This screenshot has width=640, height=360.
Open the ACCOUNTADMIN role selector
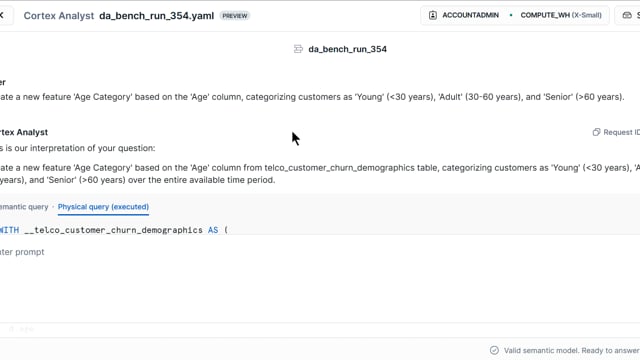[464, 15]
